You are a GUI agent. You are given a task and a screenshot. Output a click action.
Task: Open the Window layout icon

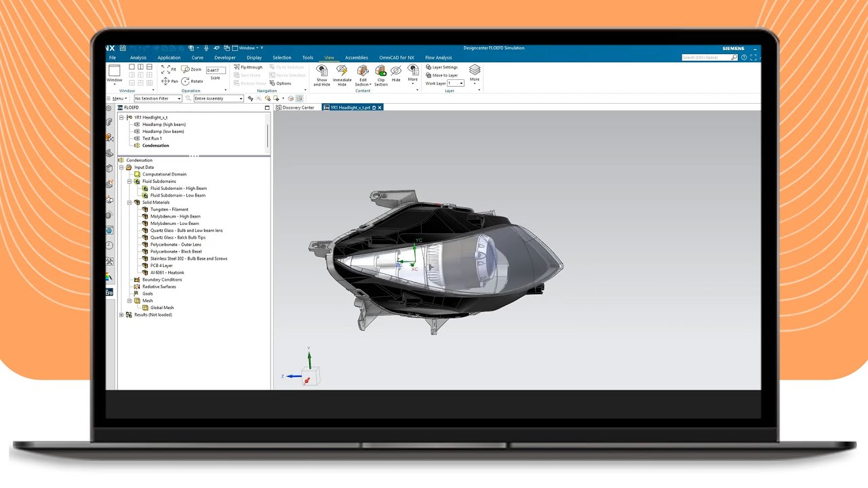click(115, 70)
